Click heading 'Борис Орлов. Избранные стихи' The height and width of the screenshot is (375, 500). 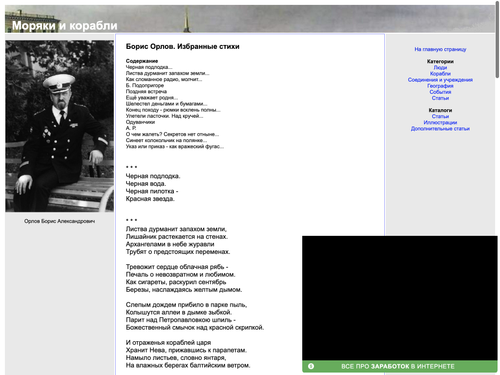click(x=182, y=46)
